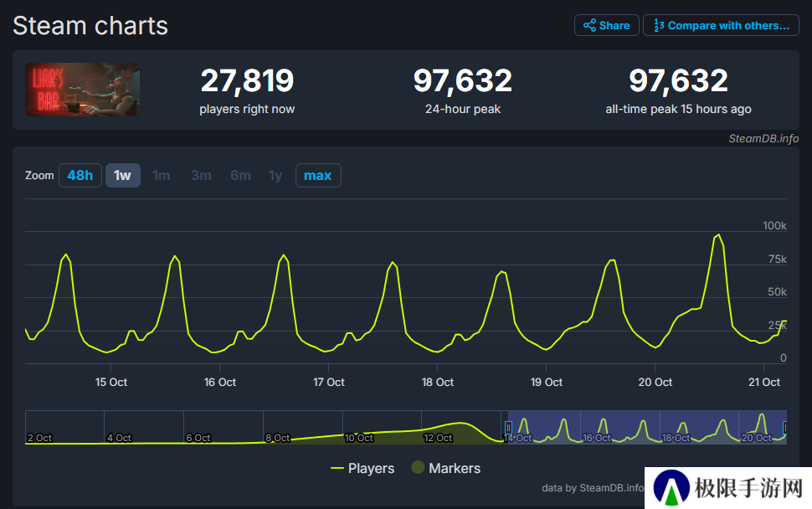Screen dimensions: 812x509
Task: Open the Liar's Bar game thumbnail
Action: (x=82, y=90)
